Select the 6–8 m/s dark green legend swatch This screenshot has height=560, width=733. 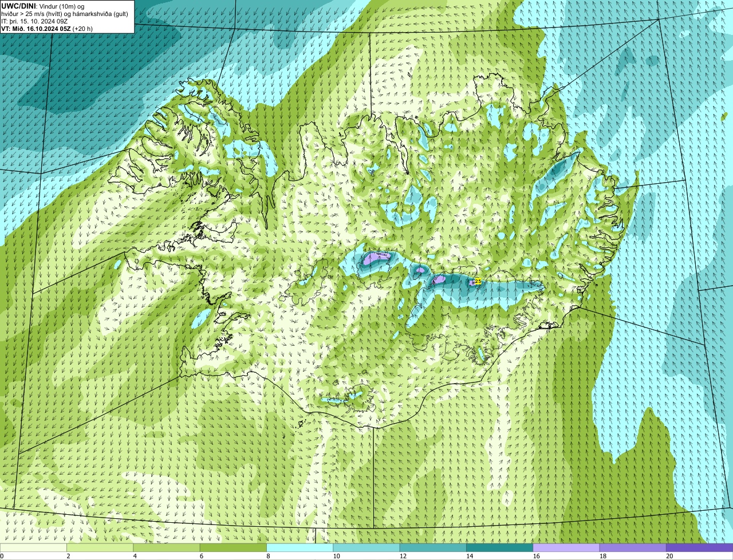[x=233, y=547]
